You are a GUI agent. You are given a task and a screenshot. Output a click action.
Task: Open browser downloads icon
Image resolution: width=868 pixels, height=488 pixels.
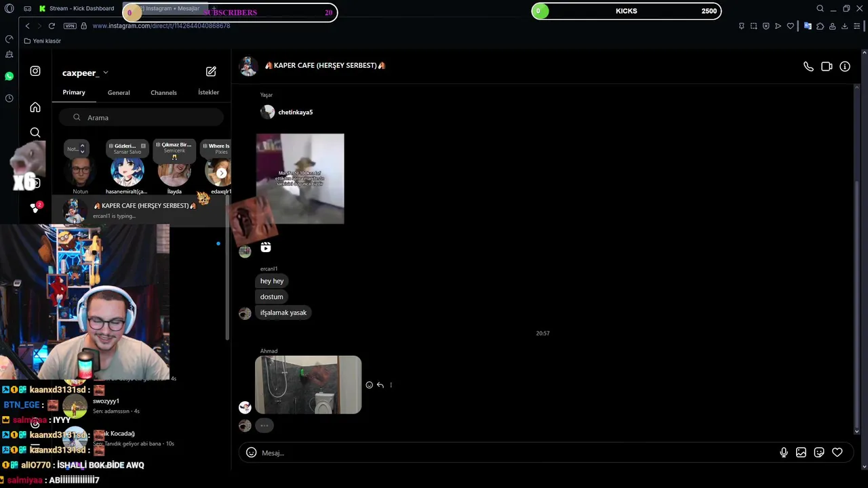click(844, 26)
